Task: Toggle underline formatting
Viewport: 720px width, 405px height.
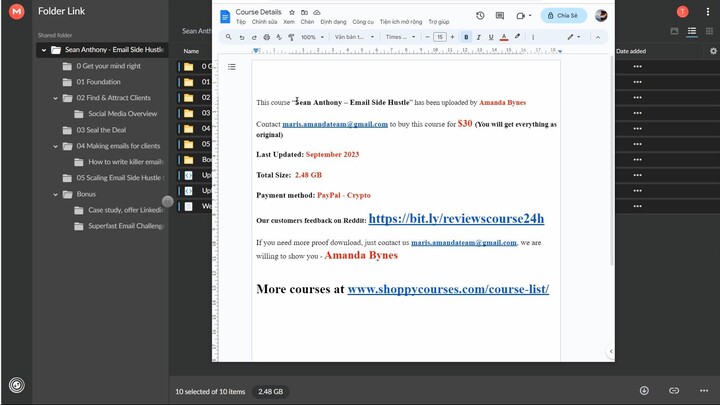Action: pos(490,37)
